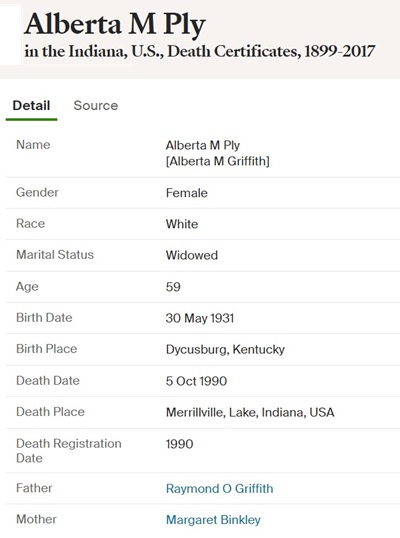Viewport: 400px width, 538px height.
Task: Click the 'Alberta M Ply' page heading
Action: pyautogui.click(x=115, y=25)
